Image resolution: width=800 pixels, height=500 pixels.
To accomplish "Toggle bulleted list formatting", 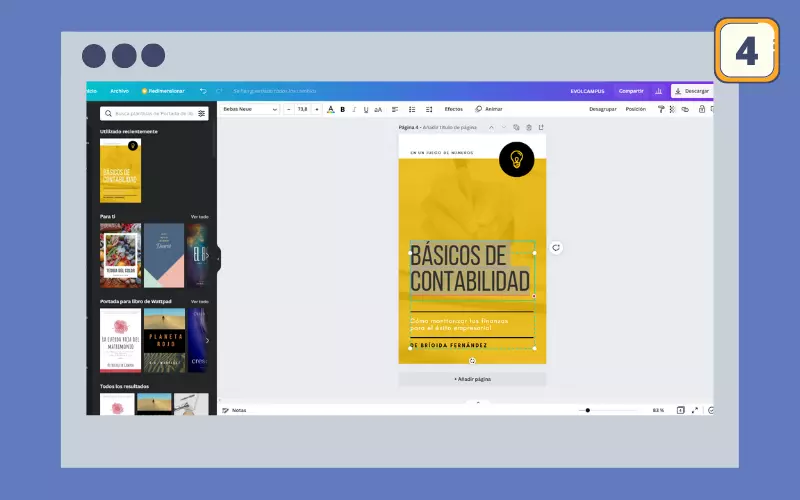I will (412, 109).
